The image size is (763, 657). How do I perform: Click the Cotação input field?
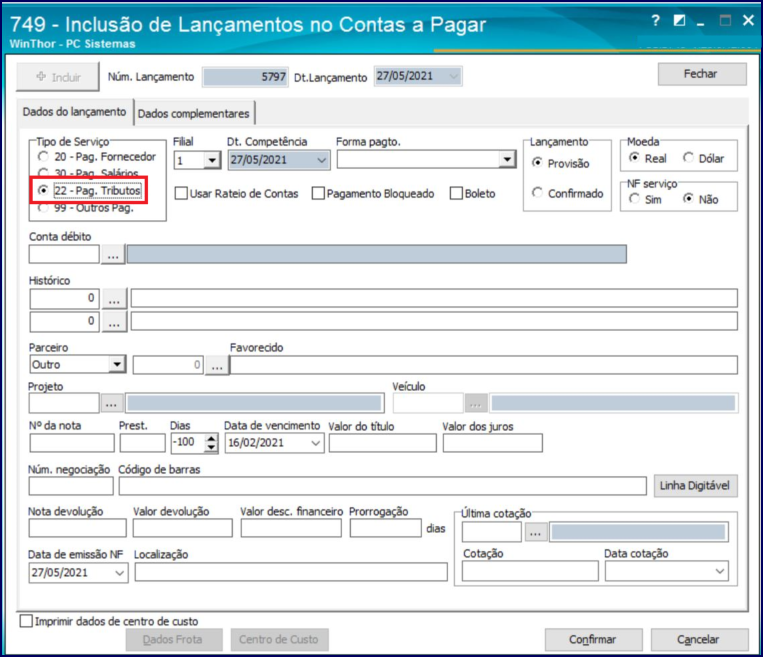pyautogui.click(x=530, y=571)
